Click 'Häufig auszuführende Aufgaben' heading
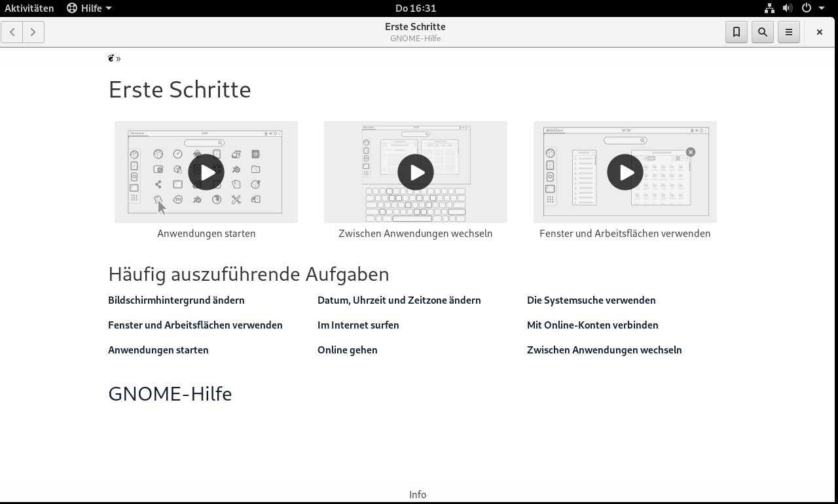 [249, 274]
